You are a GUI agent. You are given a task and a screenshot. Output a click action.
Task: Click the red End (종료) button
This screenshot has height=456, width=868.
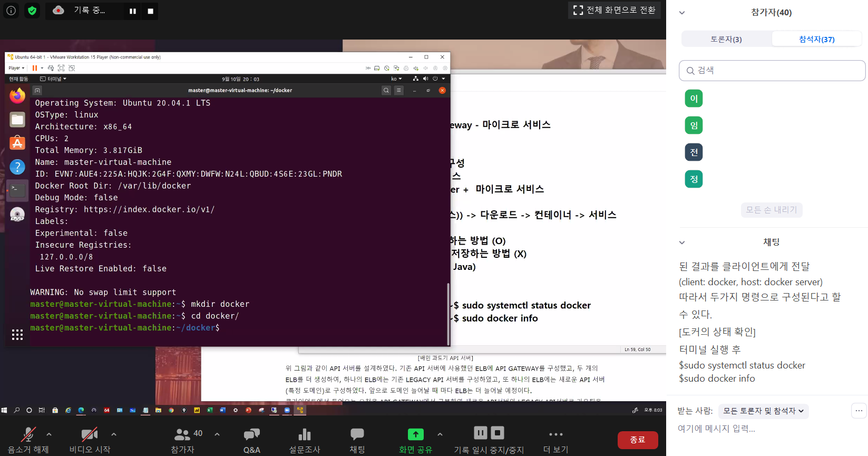[637, 440]
